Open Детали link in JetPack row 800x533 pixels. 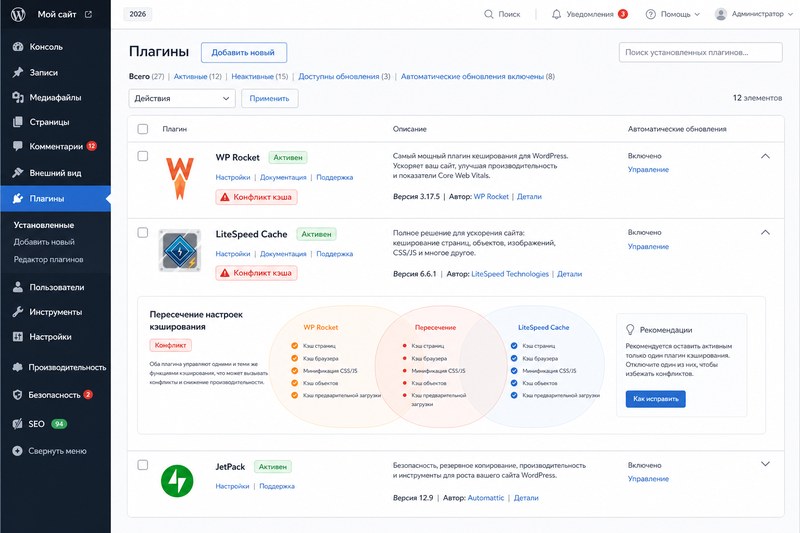tap(526, 498)
